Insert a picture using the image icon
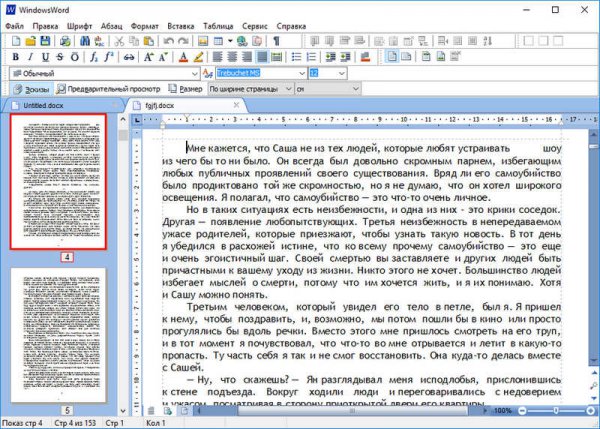Screen dimensions: 600x429 tap(203, 41)
